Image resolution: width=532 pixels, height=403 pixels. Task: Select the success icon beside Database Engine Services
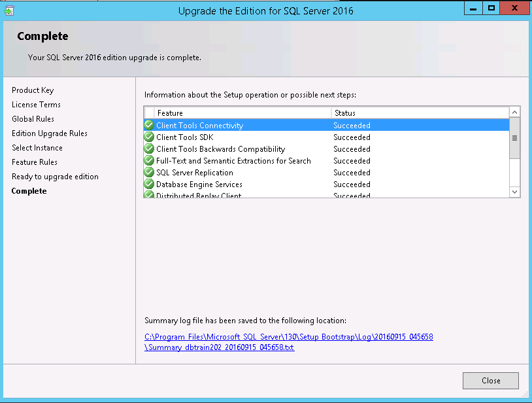click(149, 184)
